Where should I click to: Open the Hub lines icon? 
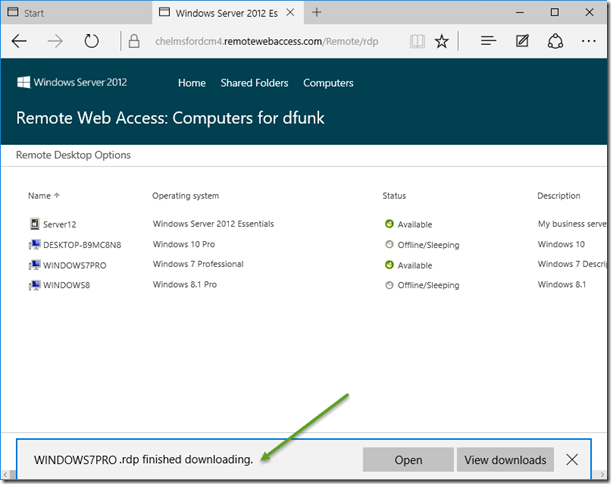488,42
